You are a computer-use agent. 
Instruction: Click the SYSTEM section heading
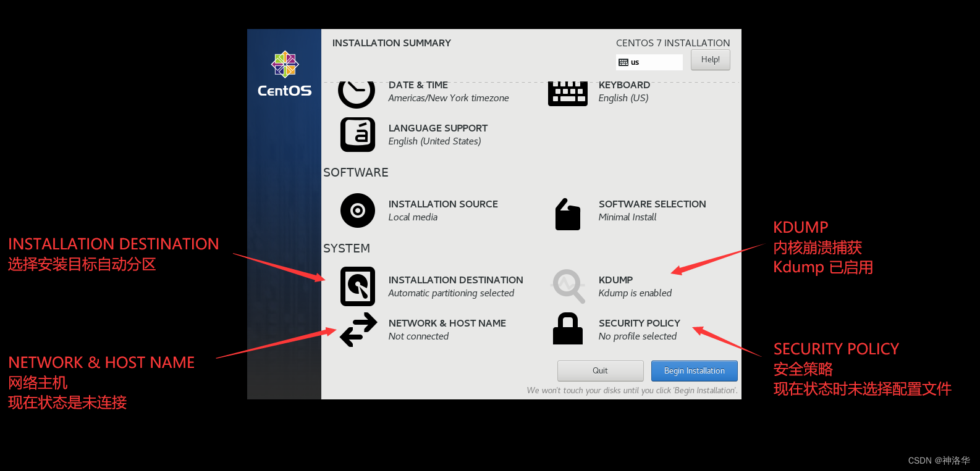point(347,249)
